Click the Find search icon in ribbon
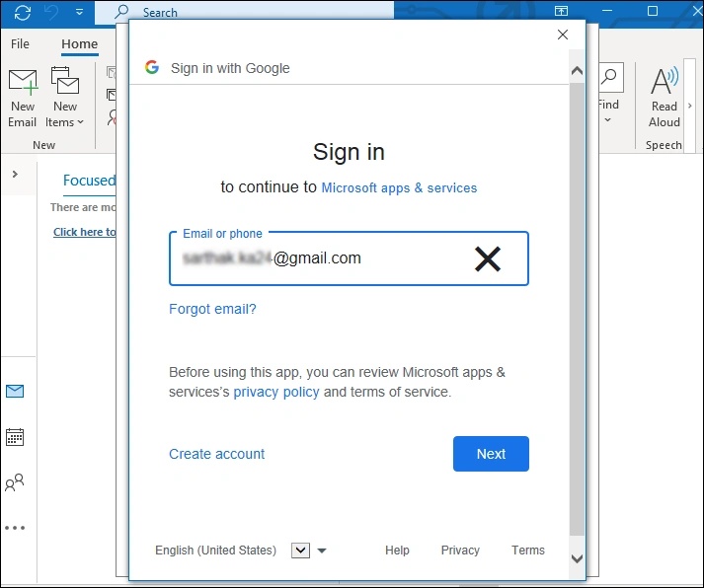This screenshot has height=588, width=704. pyautogui.click(x=609, y=77)
